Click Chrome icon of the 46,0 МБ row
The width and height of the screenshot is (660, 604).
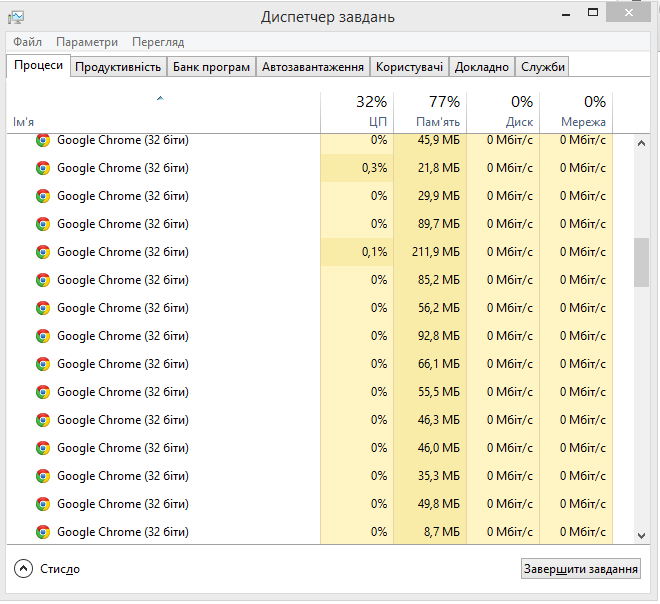pos(43,448)
